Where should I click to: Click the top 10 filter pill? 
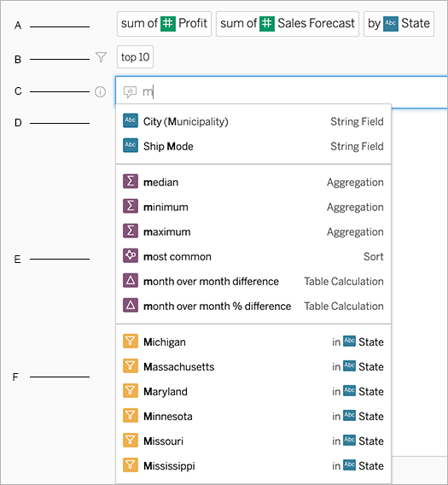pos(135,57)
